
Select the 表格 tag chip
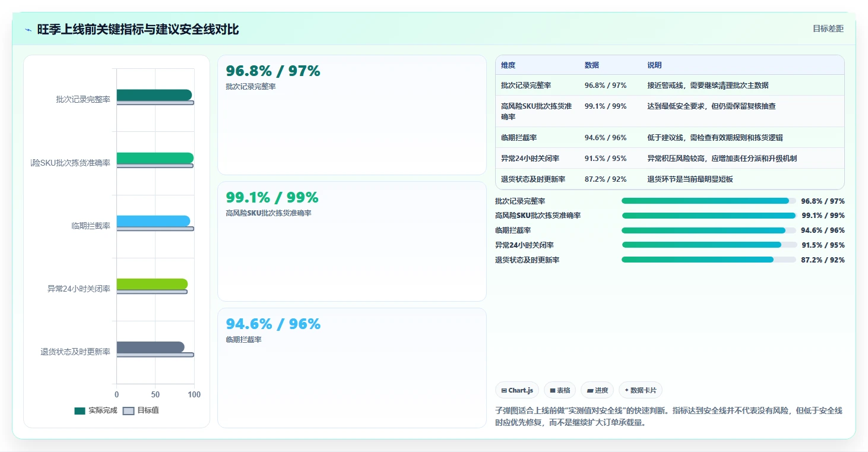point(560,390)
